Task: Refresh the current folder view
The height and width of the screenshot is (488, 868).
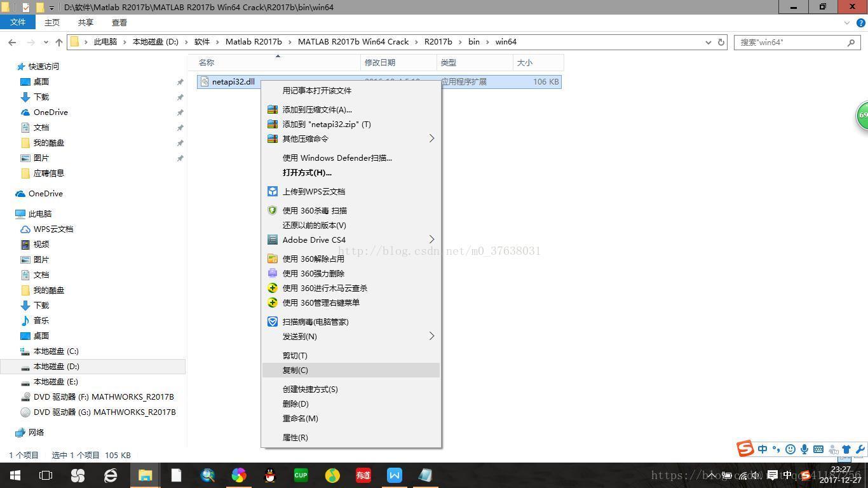Action: coord(721,42)
